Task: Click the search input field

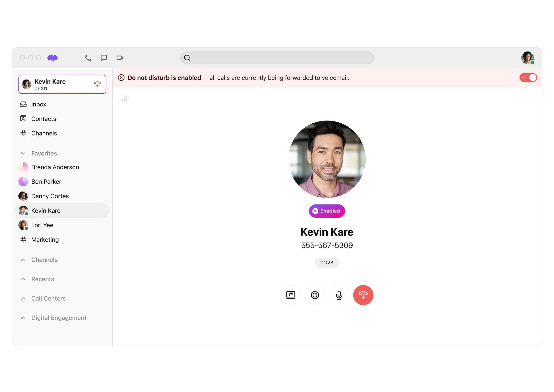Action: [277, 58]
